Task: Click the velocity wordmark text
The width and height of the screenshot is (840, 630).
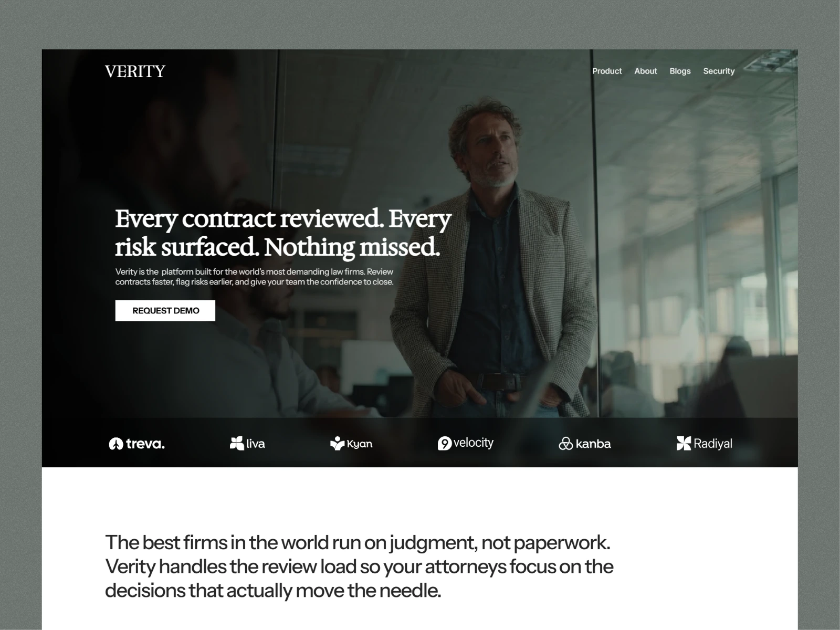Action: 474,443
